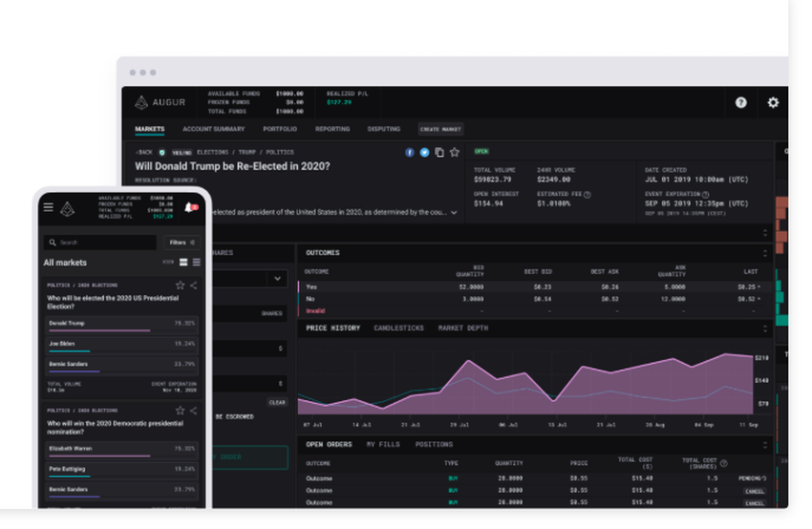Switch to the Candlesticks tab
This screenshot has height=529, width=812.
point(398,328)
